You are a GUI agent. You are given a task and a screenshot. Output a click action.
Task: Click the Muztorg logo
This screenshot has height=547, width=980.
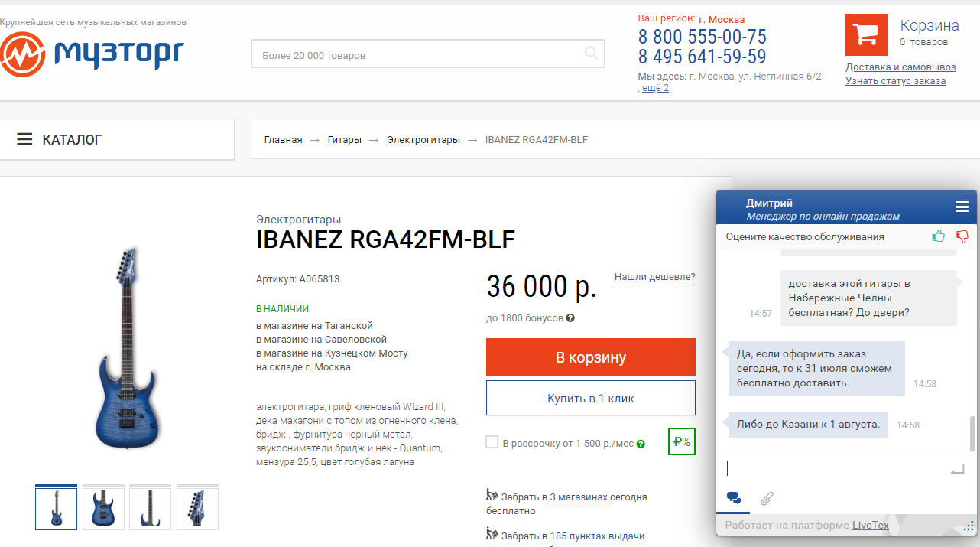pos(92,53)
